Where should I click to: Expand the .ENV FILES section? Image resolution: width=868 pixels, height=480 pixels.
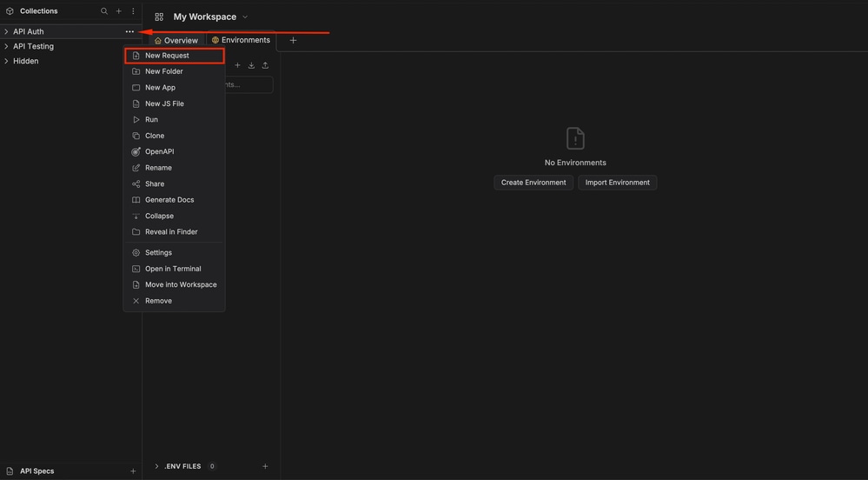point(156,466)
